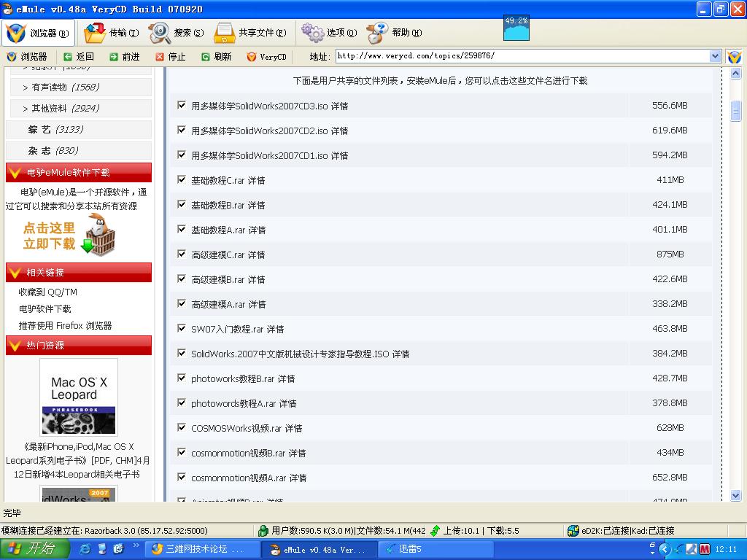The image size is (747, 560).
Task: Open the 杂志 (830) category
Action: (x=79, y=150)
